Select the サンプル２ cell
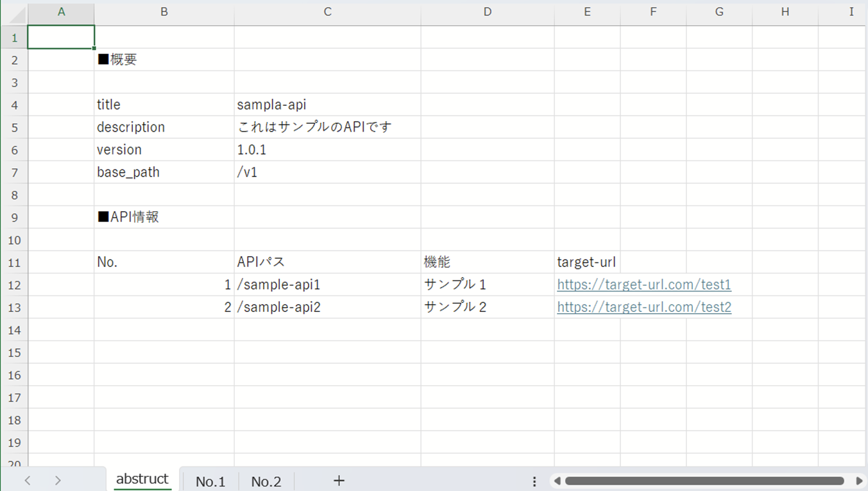The width and height of the screenshot is (868, 491). (x=488, y=307)
